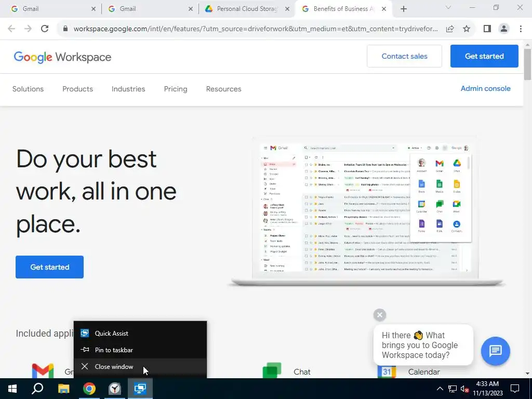Open the Windows Start menu
The width and height of the screenshot is (532, 399).
point(12,389)
